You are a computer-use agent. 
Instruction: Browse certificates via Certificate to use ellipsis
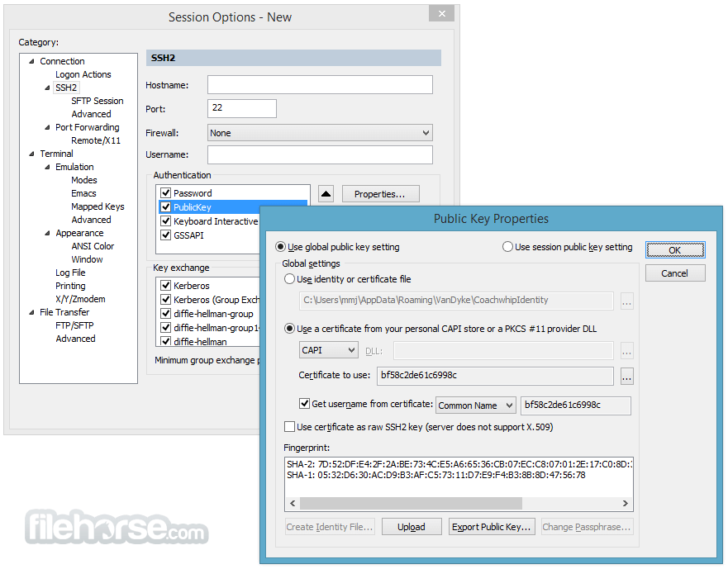tap(626, 377)
